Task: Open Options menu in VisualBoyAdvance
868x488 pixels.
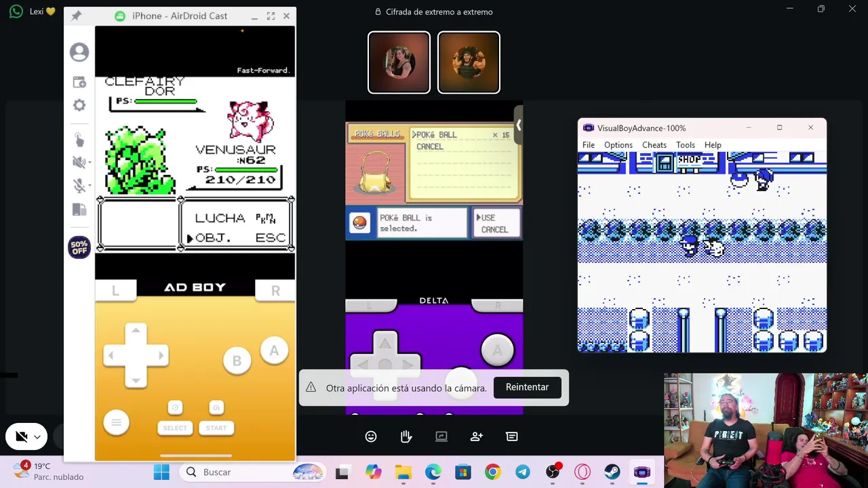Action: click(618, 144)
